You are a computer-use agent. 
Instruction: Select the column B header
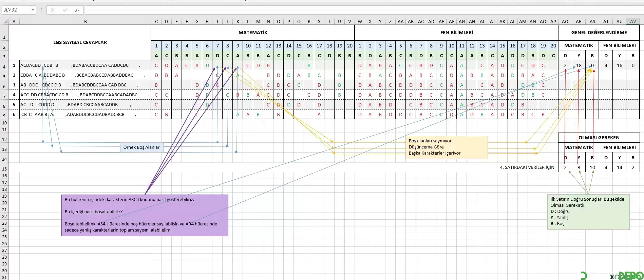(85, 21)
